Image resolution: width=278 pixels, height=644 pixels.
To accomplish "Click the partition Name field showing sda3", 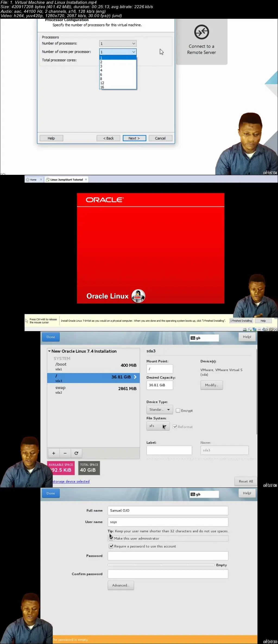I will pyautogui.click(x=225, y=450).
